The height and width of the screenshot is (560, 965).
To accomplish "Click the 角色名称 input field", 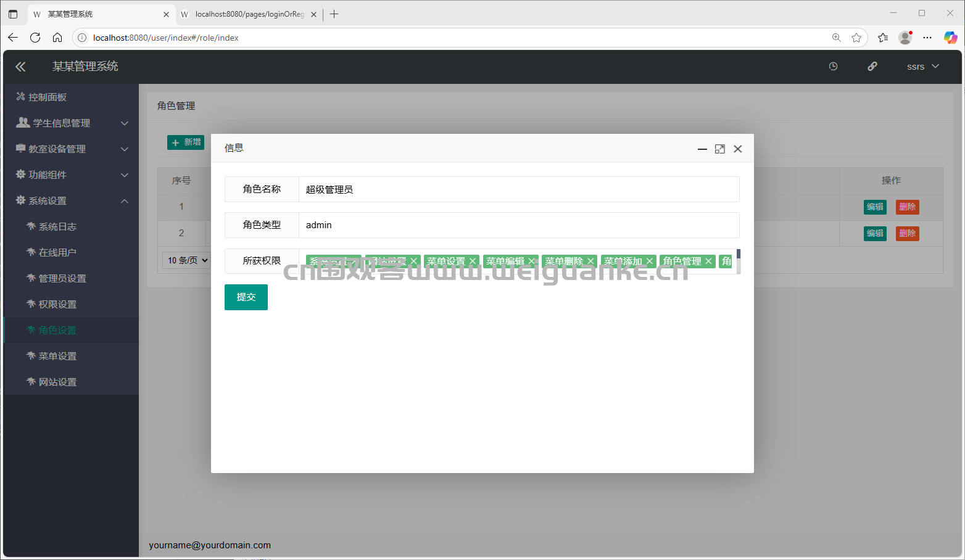I will [519, 189].
